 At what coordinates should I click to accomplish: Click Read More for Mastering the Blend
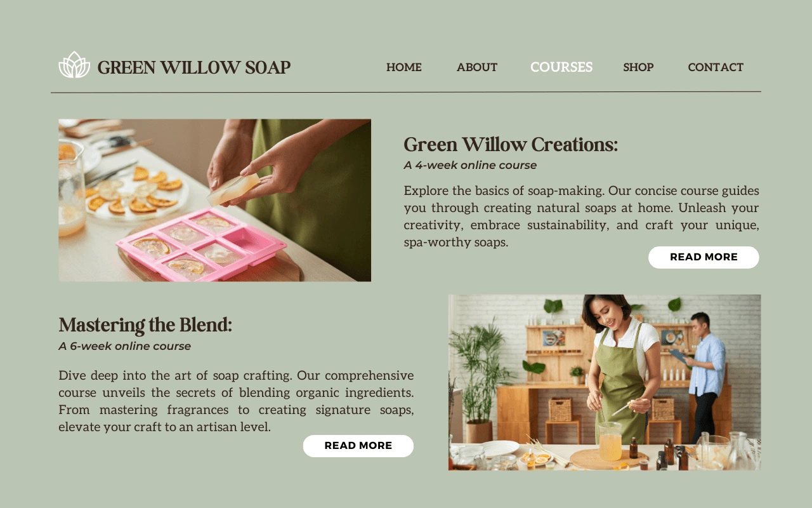(358, 446)
